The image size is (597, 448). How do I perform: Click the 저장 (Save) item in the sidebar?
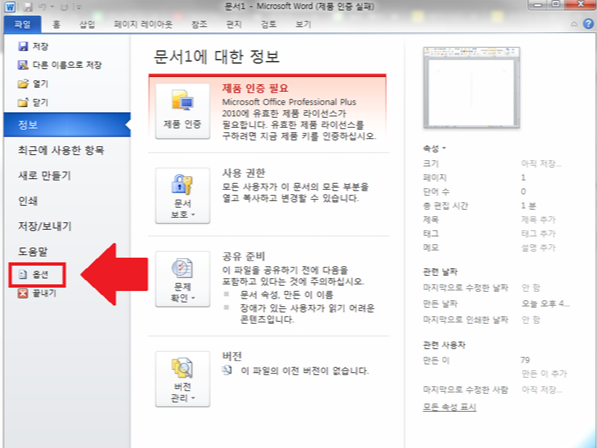tap(34, 46)
